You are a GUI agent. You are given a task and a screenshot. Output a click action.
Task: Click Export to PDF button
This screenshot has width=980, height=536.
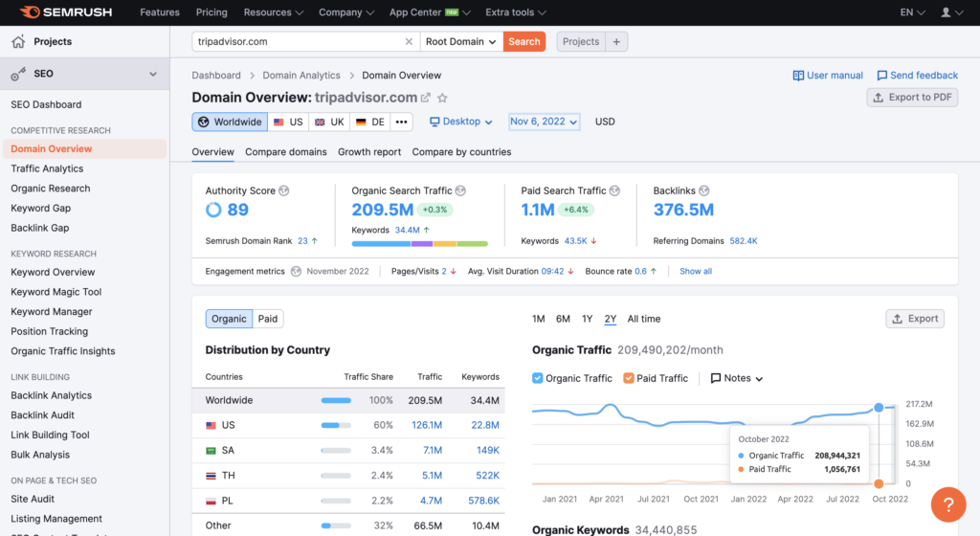tap(912, 98)
